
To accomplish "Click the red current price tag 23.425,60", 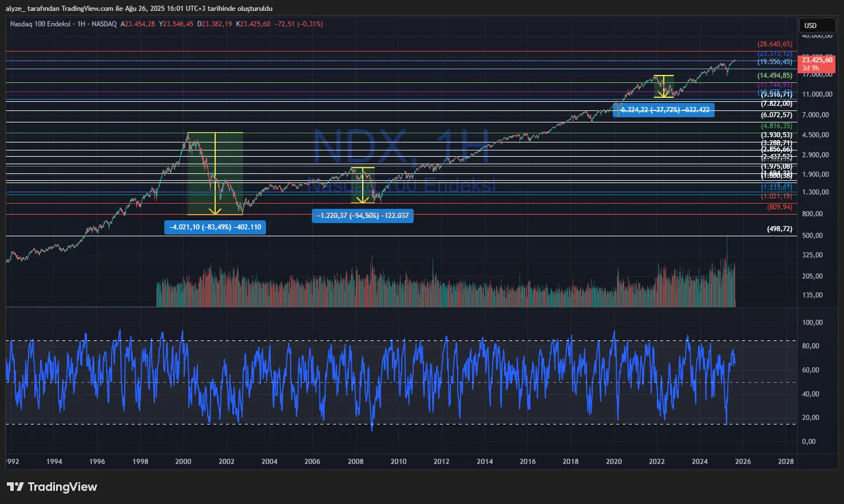I will pos(817,64).
